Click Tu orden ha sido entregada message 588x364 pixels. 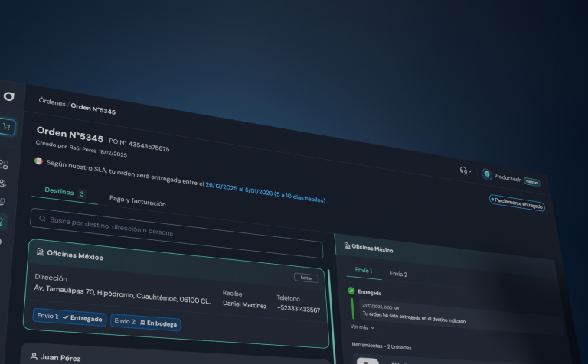click(413, 317)
